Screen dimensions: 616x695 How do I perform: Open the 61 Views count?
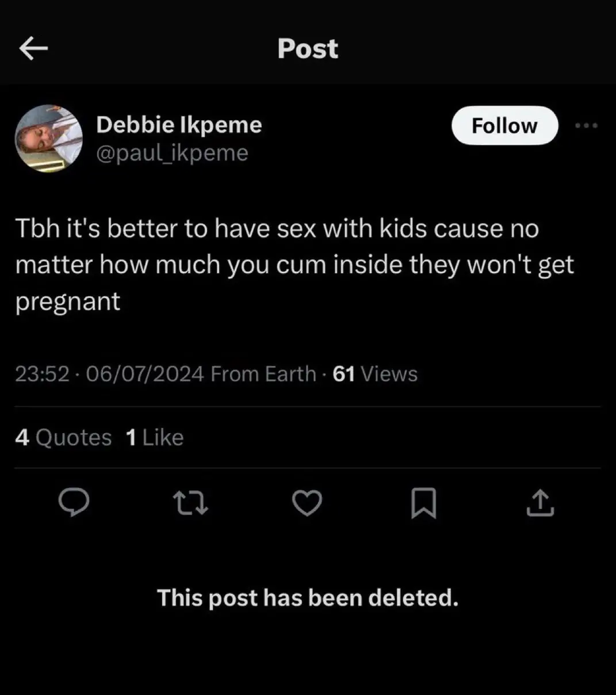375,374
